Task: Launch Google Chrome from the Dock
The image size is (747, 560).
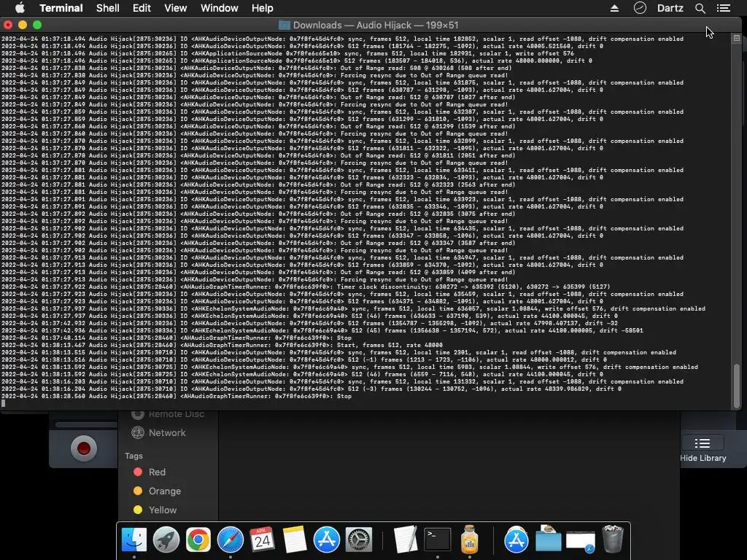Action: [198, 540]
